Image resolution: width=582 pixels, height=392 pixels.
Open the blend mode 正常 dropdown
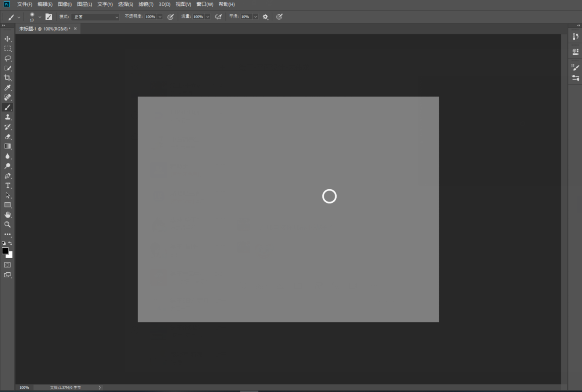(x=96, y=17)
